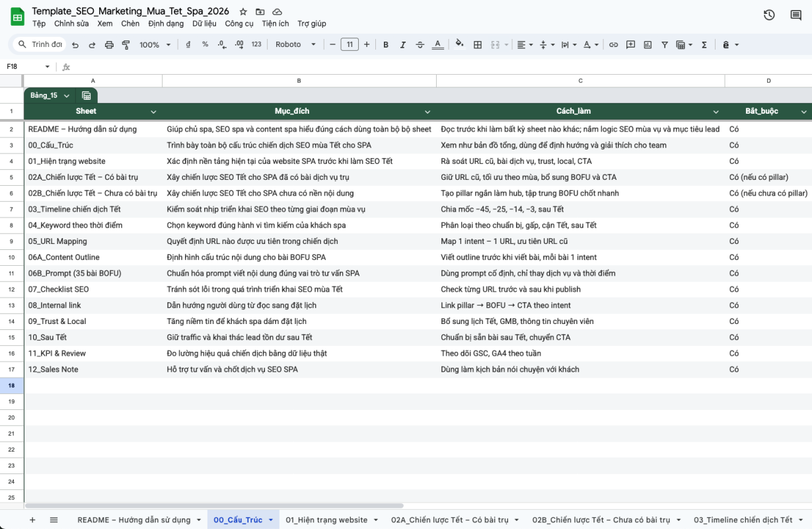
Task: Open the Định dạng menu
Action: 166,24
